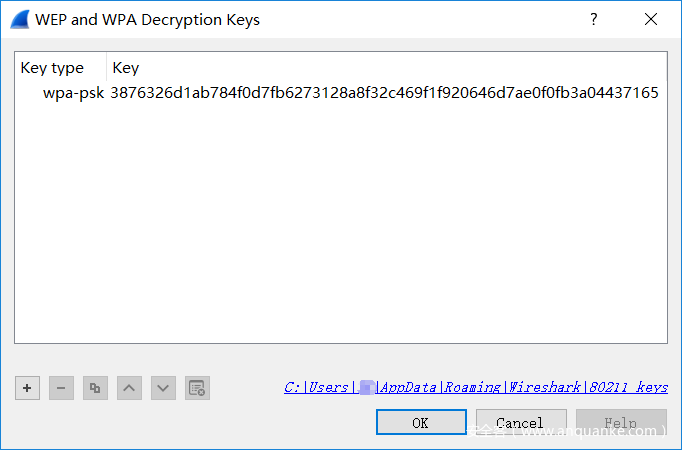Click the question mark help button
Screen dimensions: 682x450
[x=594, y=19]
